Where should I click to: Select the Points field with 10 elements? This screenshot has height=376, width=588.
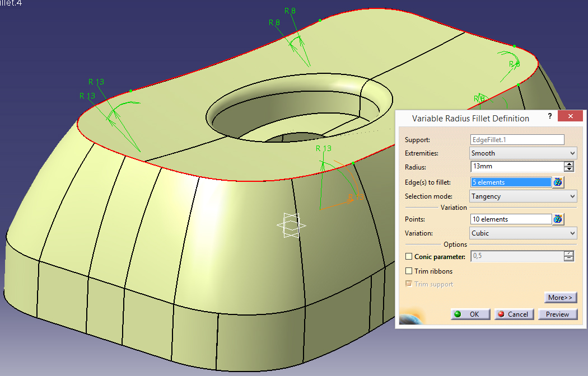[511, 219]
